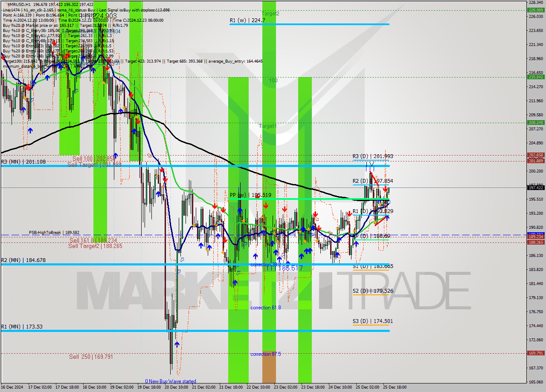Click the 'S1 (D) | 183.665' support label
This screenshot has height=392, width=546.
pos(373,266)
